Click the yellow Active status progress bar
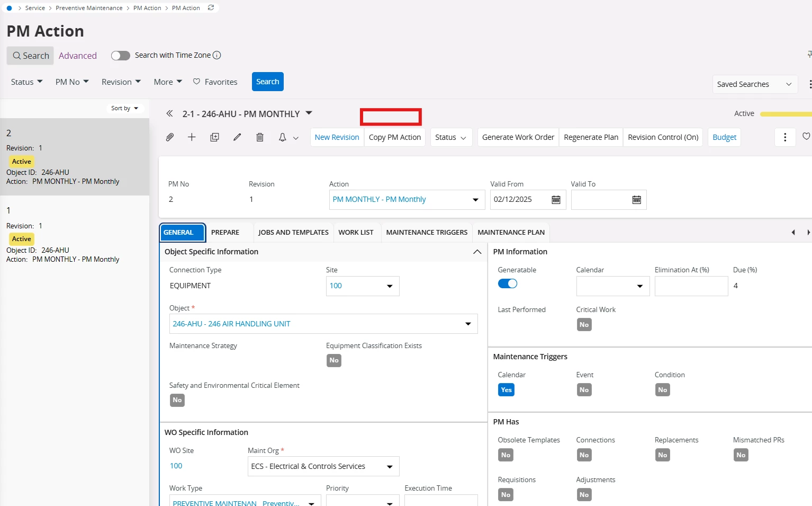The image size is (812, 506). pyautogui.click(x=786, y=114)
